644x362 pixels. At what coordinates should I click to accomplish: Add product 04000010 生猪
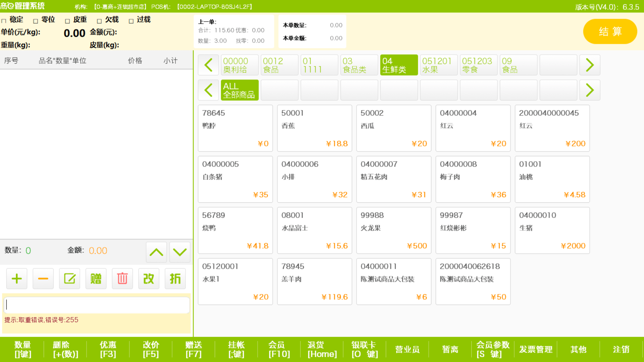[552, 231]
